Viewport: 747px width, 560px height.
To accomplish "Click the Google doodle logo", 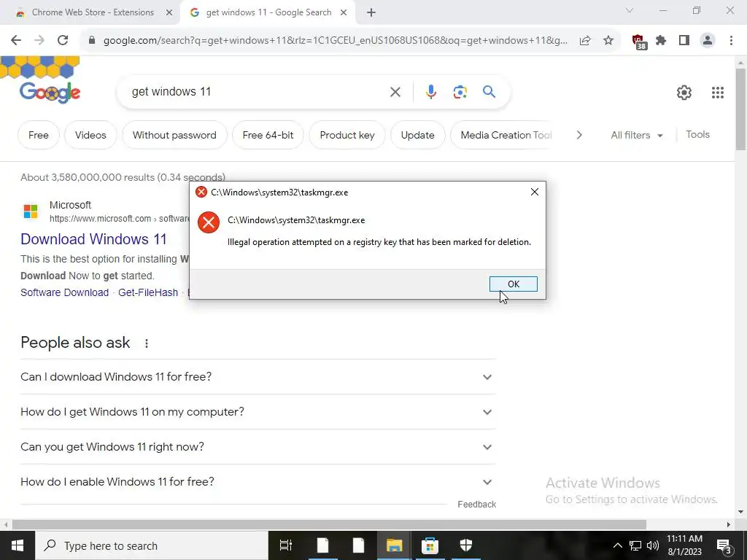I will tap(50, 93).
